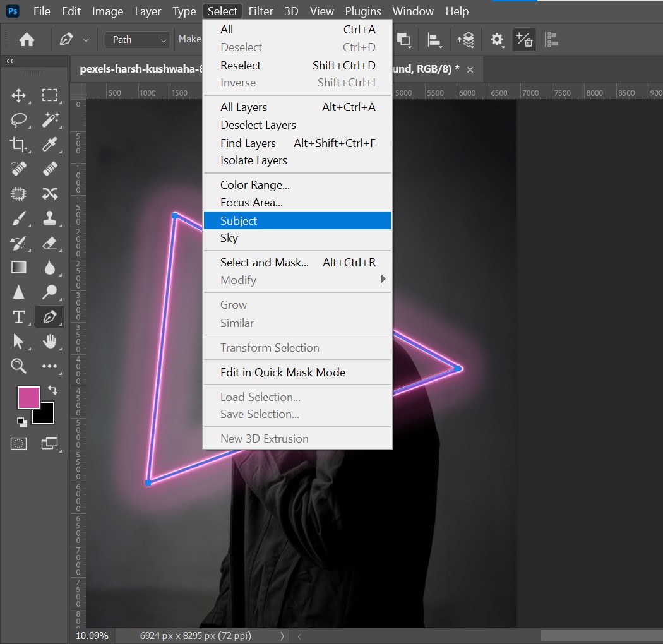Open pen tool gear settings
This screenshot has height=644, width=663.
pos(497,40)
